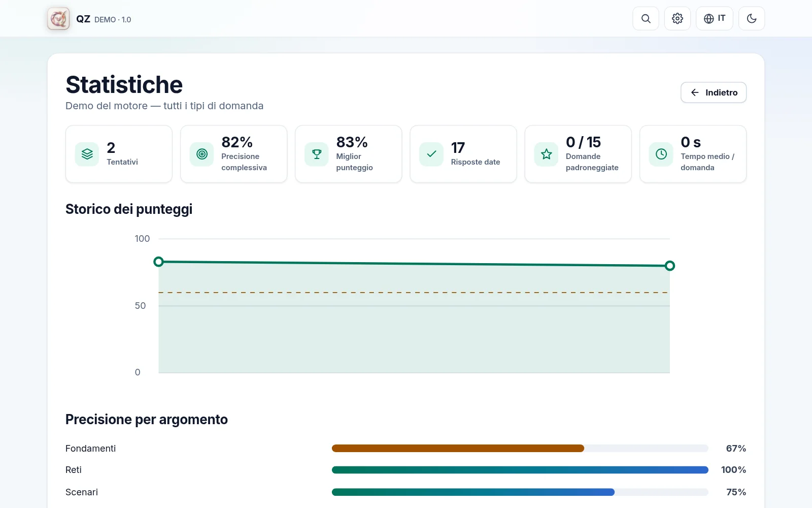
Task: Click the 'Scenari' topic label
Action: click(x=82, y=492)
